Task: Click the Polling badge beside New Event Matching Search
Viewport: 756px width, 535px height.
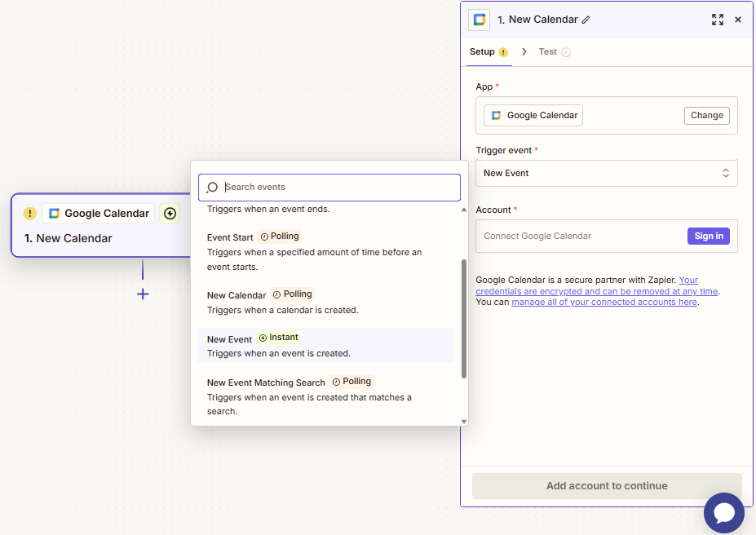Action: click(x=352, y=381)
